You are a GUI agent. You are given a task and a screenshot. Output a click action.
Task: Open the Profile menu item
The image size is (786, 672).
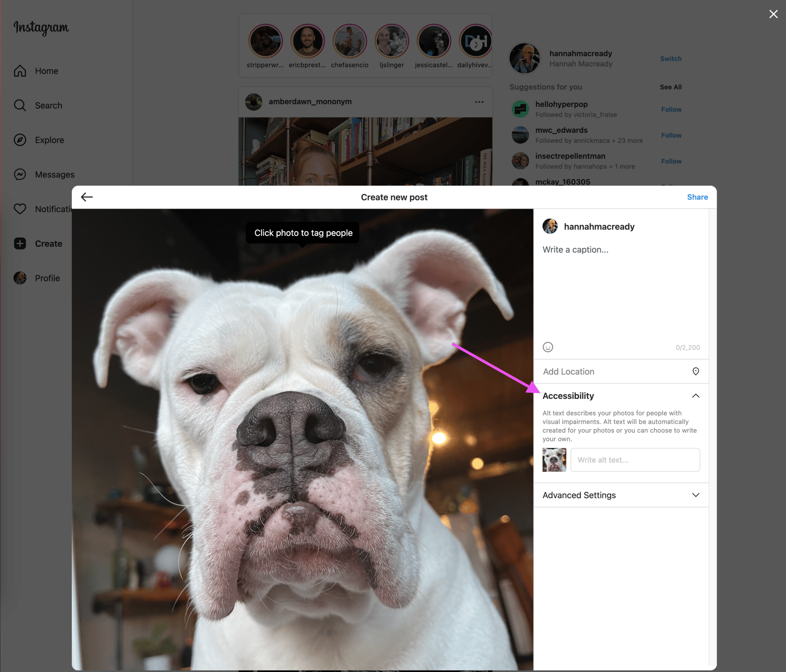20,278
